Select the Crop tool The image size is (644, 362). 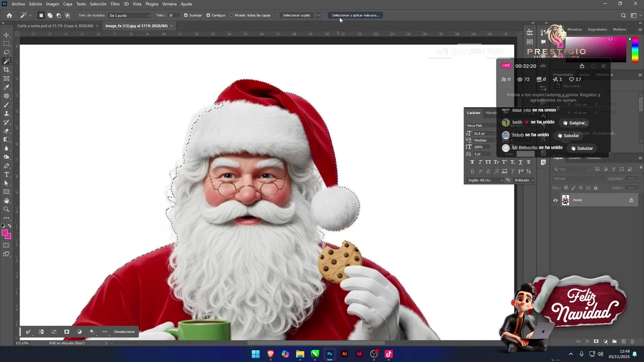[7, 70]
